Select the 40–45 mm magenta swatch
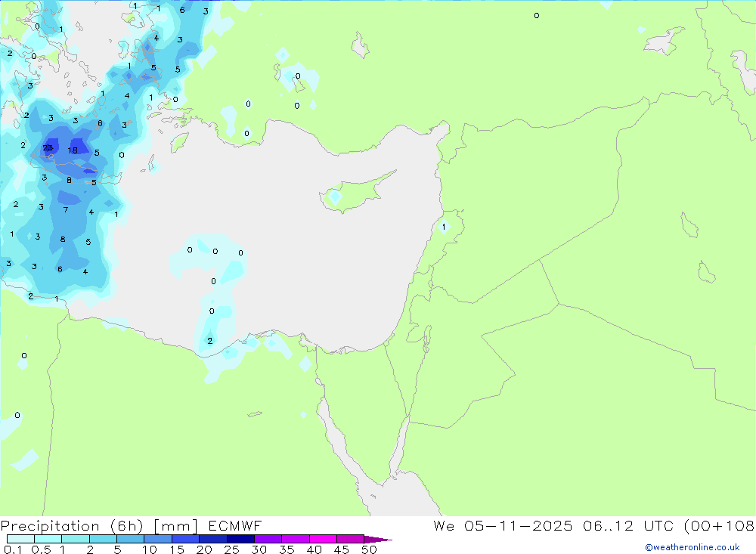Image resolution: width=756 pixels, height=554 pixels. tap(323, 539)
